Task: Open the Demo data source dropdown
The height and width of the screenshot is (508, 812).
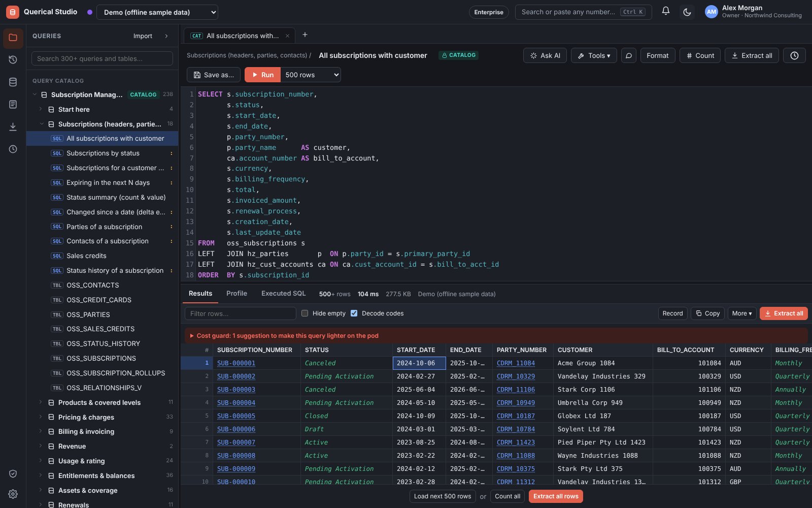Action: [x=157, y=12]
